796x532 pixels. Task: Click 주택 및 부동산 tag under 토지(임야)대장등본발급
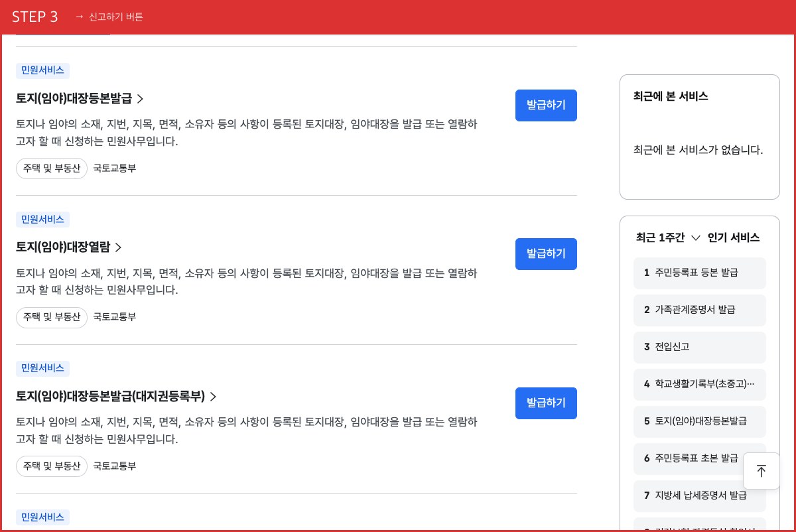(52, 168)
